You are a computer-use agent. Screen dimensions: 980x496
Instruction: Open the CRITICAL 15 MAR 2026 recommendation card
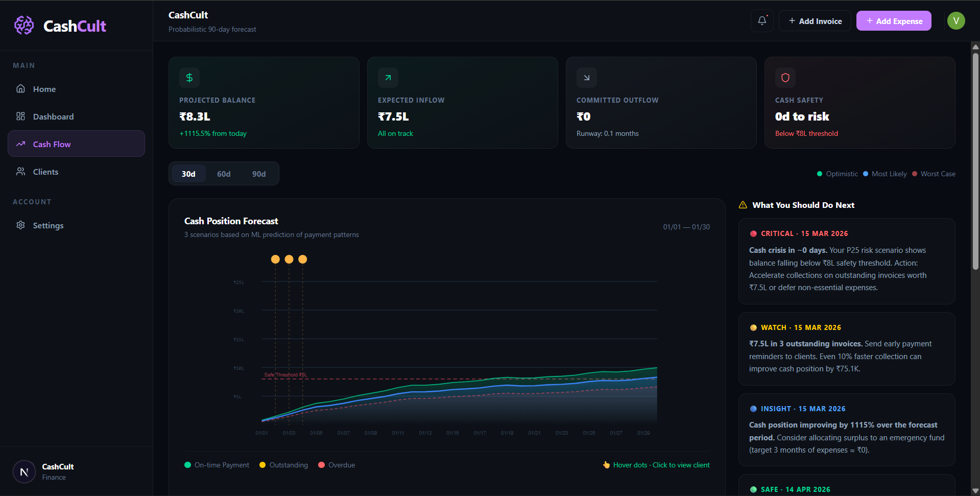click(x=847, y=261)
